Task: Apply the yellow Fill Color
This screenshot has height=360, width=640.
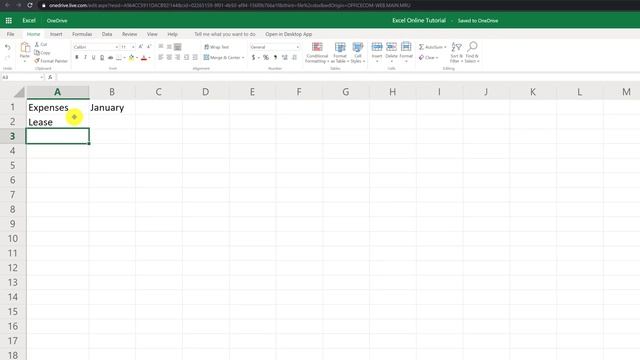Action: [x=131, y=58]
